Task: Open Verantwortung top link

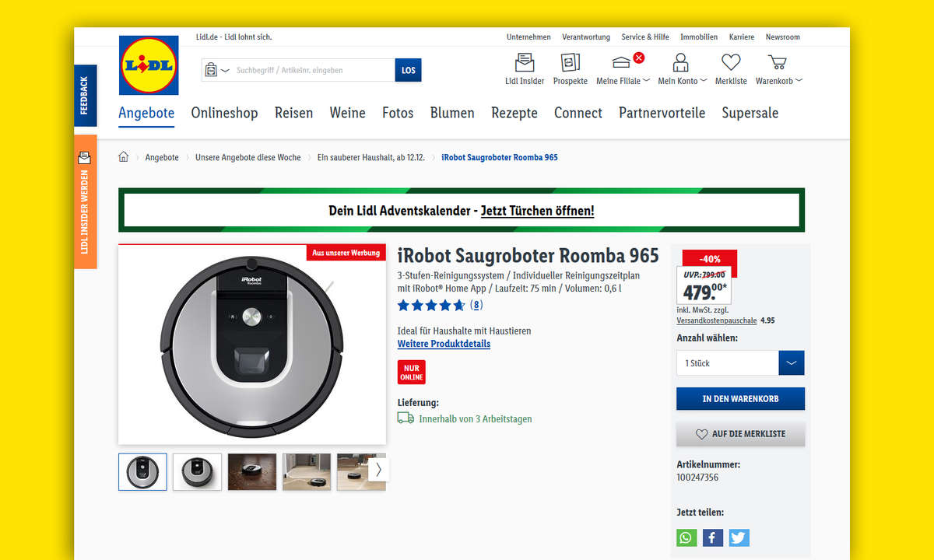Action: (586, 37)
